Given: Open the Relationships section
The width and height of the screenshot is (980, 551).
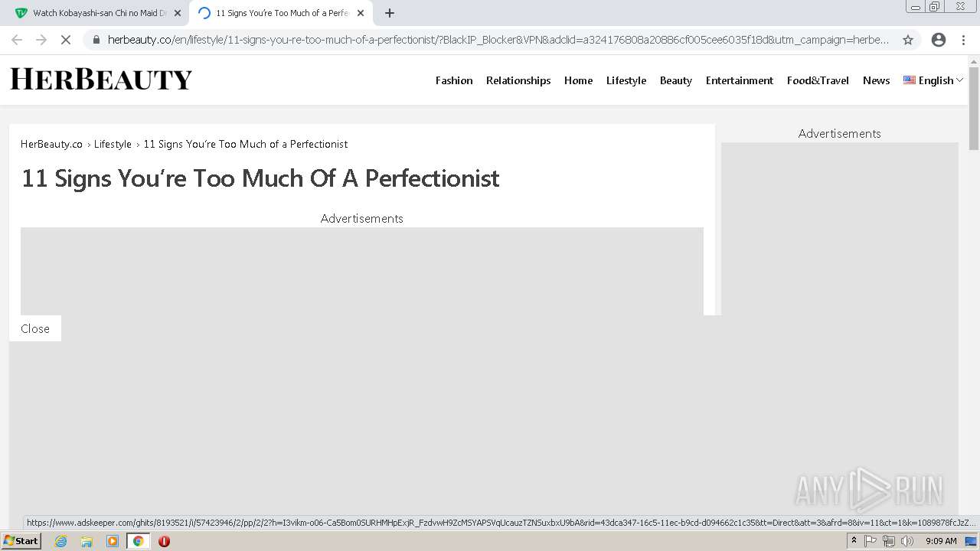Looking at the screenshot, I should tap(518, 80).
